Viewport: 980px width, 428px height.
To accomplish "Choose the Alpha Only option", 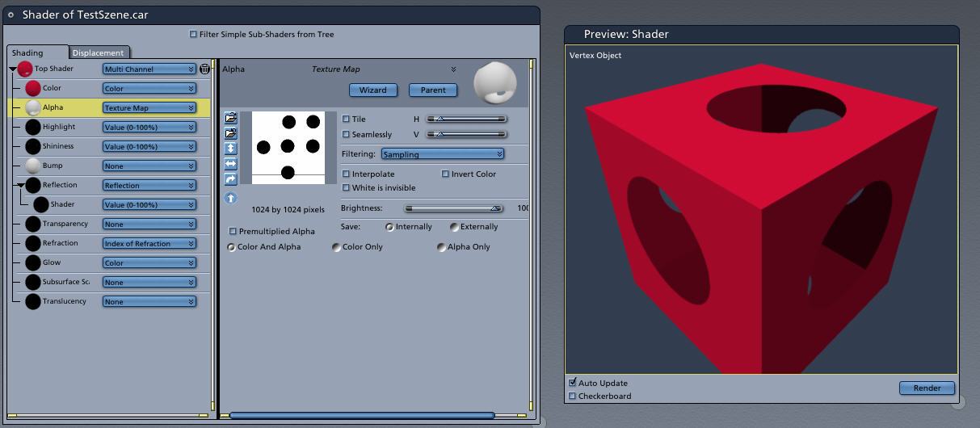I will pos(441,247).
